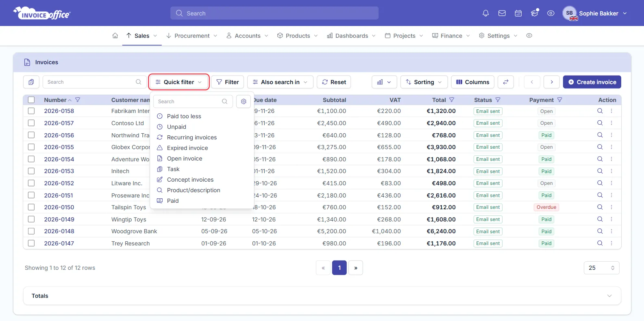Screen dimensions: 644x321
Task: View invoice 2026-0158 magnifier icon
Action: (x=600, y=111)
